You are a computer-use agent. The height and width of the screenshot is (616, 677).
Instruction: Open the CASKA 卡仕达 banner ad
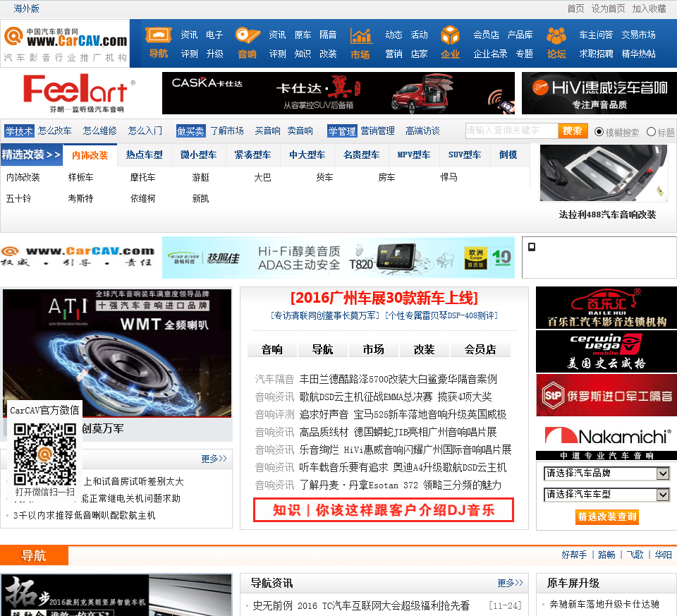tap(338, 93)
